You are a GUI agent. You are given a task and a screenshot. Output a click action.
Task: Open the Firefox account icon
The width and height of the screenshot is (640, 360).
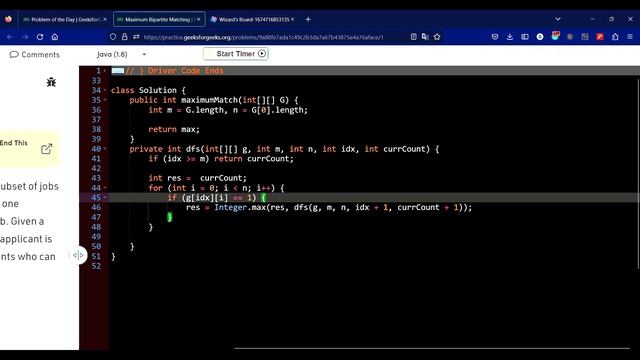point(540,37)
